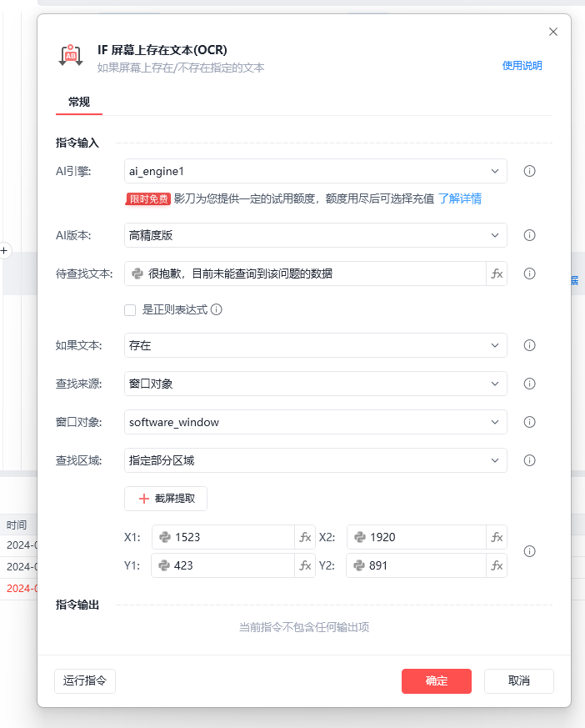
Task: Click info icon next to AI引擎 dropdown
Action: pos(529,171)
